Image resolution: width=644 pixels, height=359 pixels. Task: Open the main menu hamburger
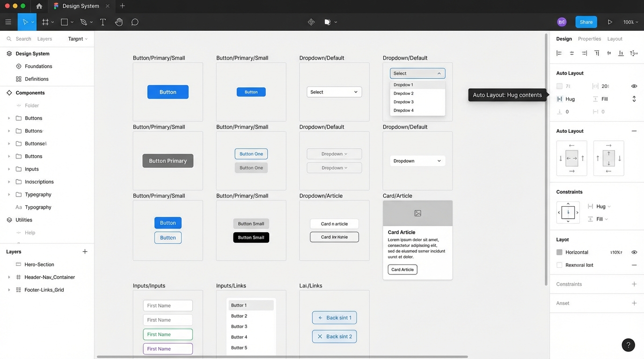pos(8,22)
